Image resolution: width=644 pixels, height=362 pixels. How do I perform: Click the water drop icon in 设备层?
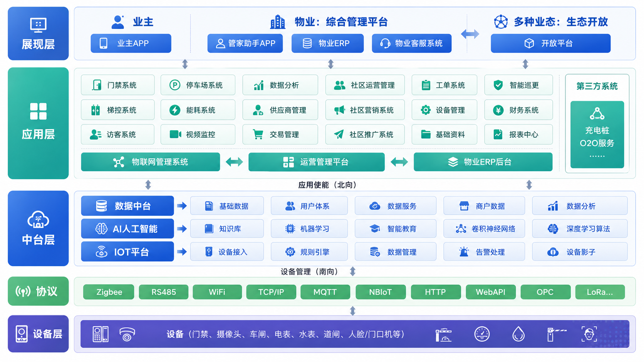pos(518,334)
